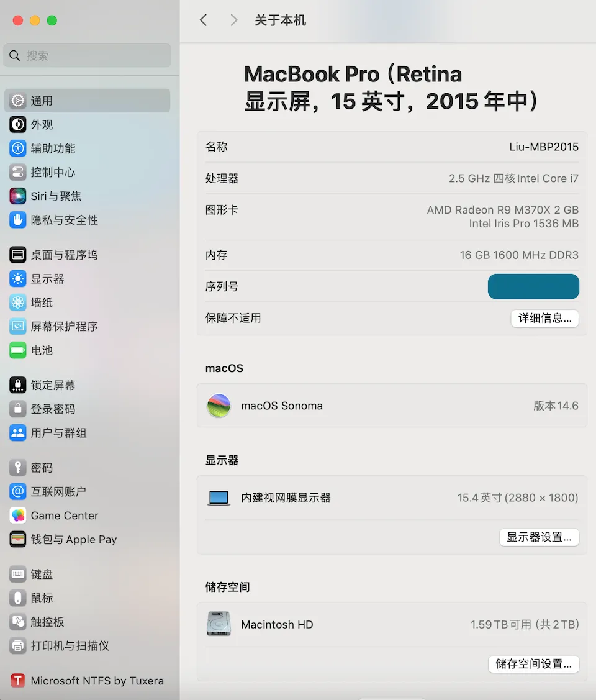
Task: Select the 电池 (Battery) sidebar icon
Action: (17, 350)
